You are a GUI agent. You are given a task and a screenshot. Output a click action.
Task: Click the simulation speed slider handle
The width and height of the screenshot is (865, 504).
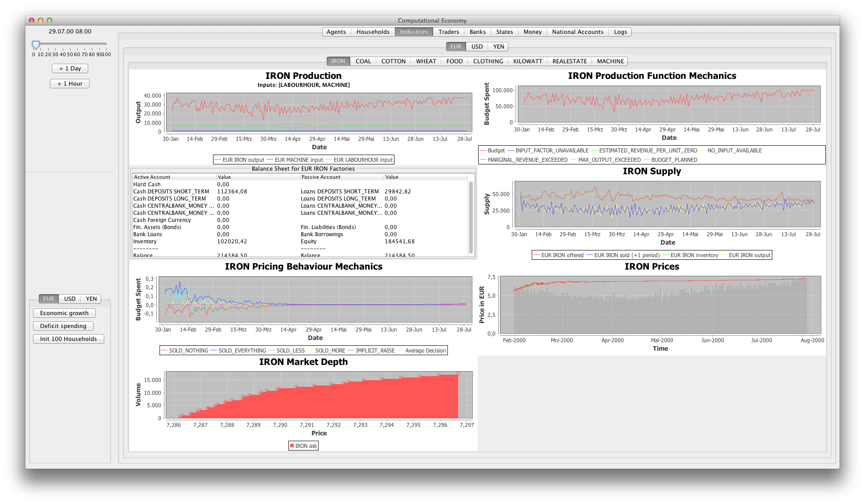point(36,45)
